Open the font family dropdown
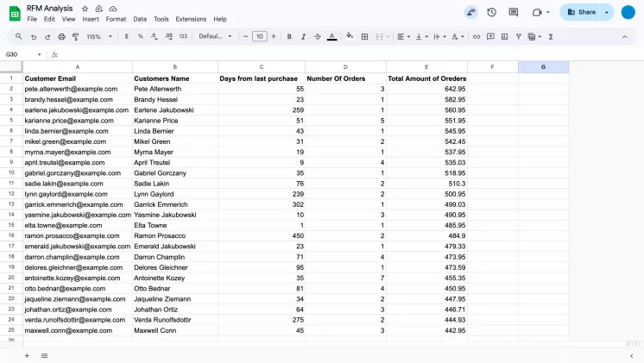This screenshot has height=363, width=644. [x=215, y=37]
